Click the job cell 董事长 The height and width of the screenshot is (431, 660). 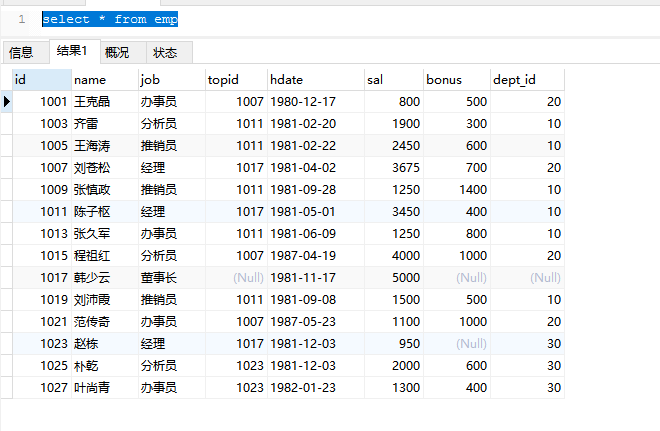pyautogui.click(x=172, y=277)
